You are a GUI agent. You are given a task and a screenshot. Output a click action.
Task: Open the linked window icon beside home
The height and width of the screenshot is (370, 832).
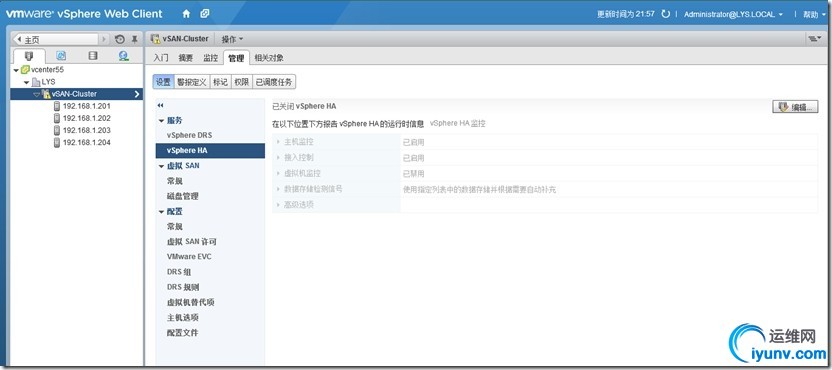[205, 14]
